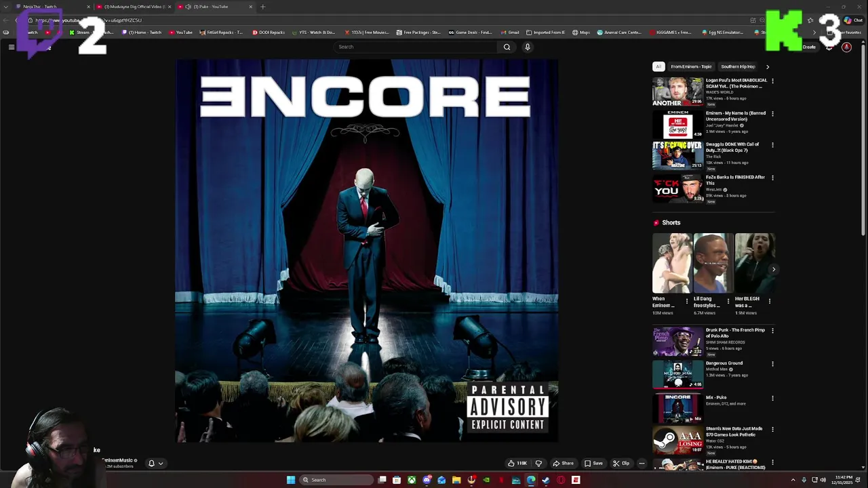This screenshot has width=868, height=488.
Task: Expand the notification bell dropdown chevron
Action: pyautogui.click(x=161, y=464)
